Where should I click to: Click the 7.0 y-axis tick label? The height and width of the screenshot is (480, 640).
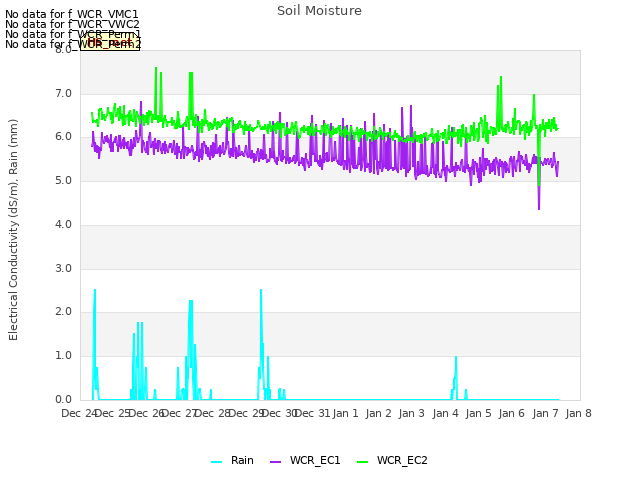pos(63,93)
